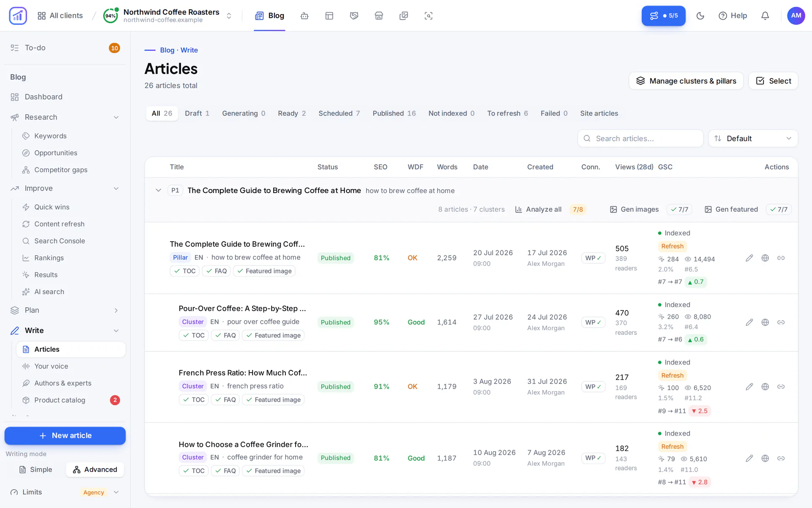Edit the Complete Guide to Brewing article
Image resolution: width=812 pixels, height=508 pixels.
(749, 258)
